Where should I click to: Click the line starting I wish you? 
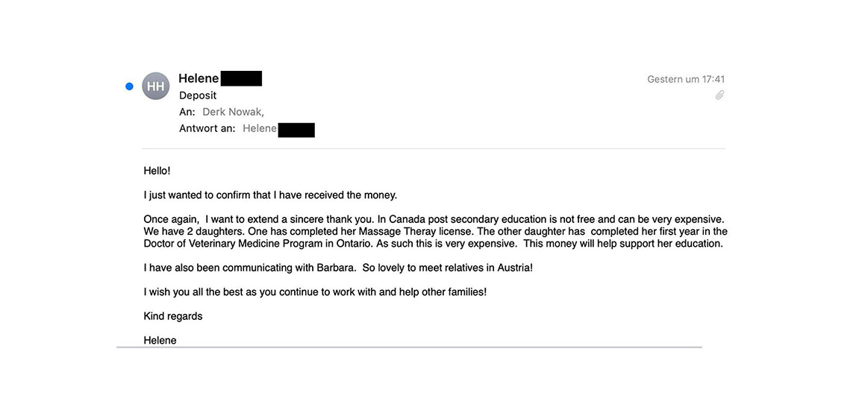(315, 292)
